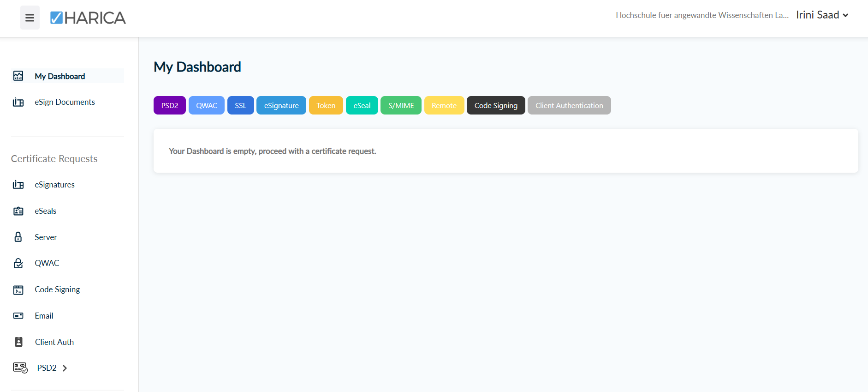Open My Dashboard in sidebar

68,76
